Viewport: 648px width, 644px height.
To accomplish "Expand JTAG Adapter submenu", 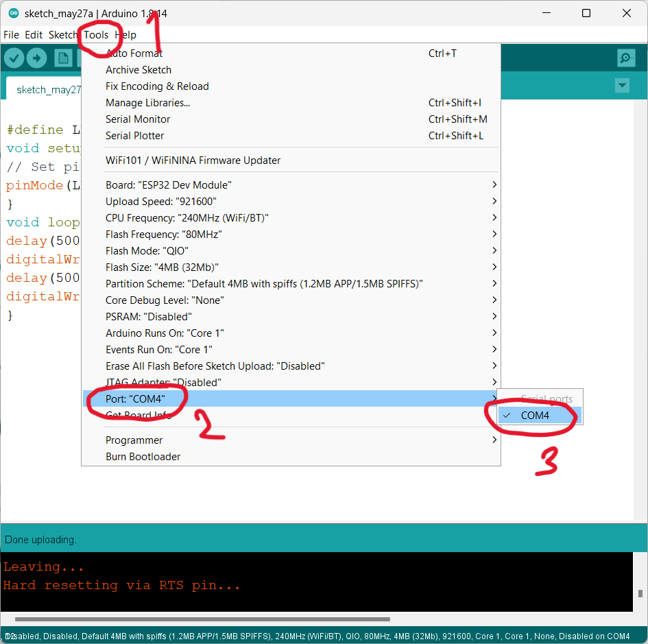I will [x=291, y=383].
